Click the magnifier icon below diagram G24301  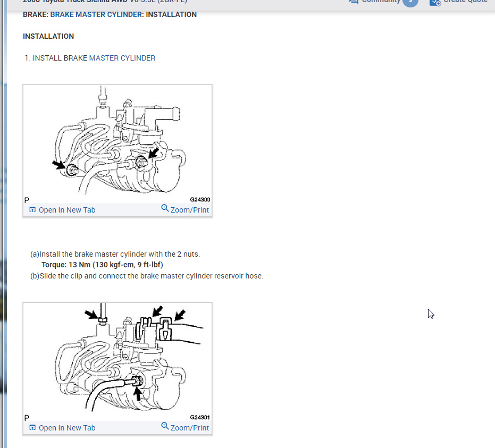pyautogui.click(x=165, y=426)
